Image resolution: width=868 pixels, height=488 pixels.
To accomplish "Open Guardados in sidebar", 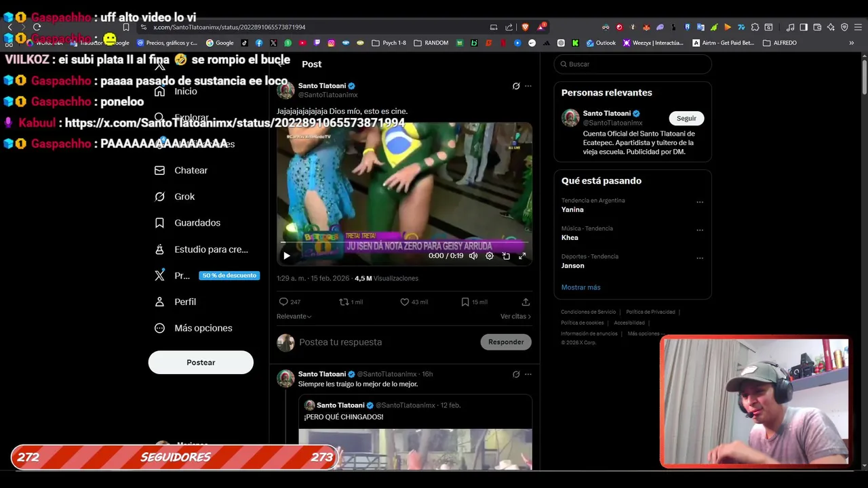I will pyautogui.click(x=188, y=222).
